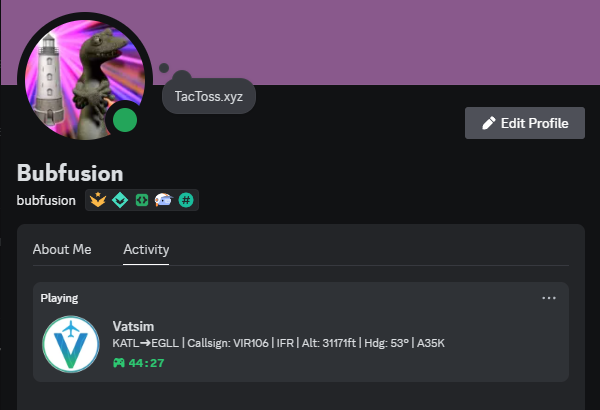Click the lizard and lighthouse avatar
Screen dimensions: 600x410
[x=85, y=80]
